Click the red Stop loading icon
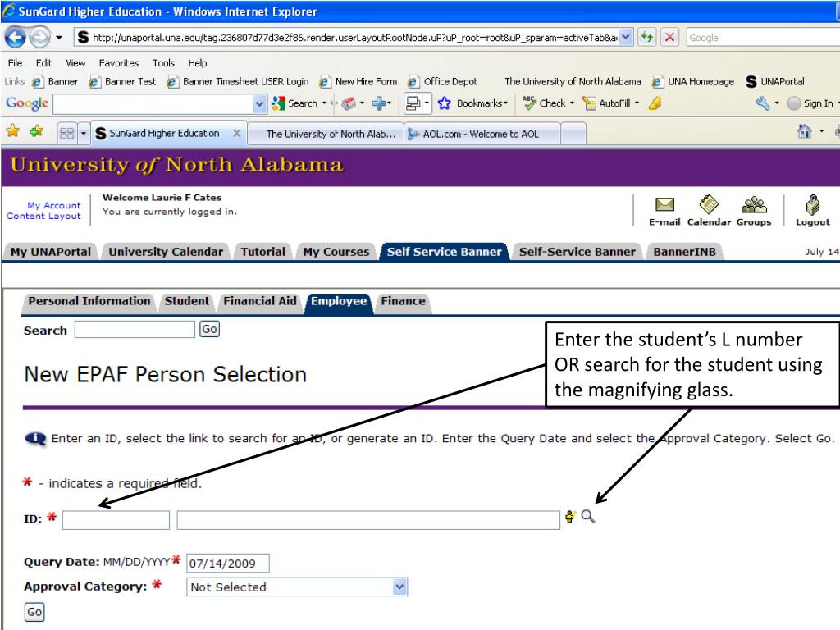This screenshot has height=630, width=840. [669, 37]
